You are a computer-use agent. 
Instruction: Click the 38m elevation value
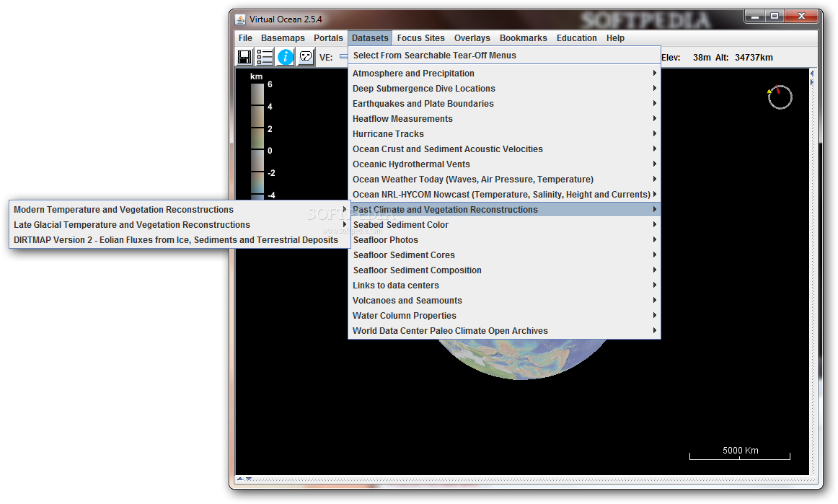(x=702, y=57)
